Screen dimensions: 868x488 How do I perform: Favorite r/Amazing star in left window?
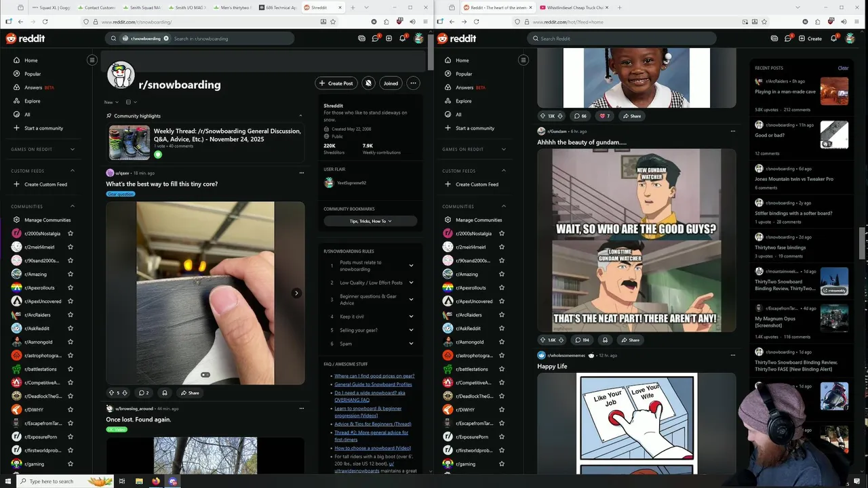(71, 274)
